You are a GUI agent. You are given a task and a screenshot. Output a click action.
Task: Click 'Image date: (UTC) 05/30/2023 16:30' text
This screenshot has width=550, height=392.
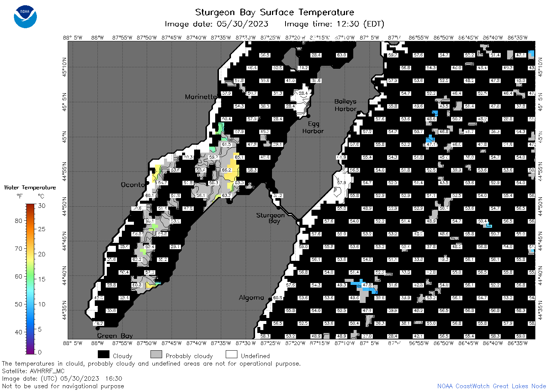[62, 378]
